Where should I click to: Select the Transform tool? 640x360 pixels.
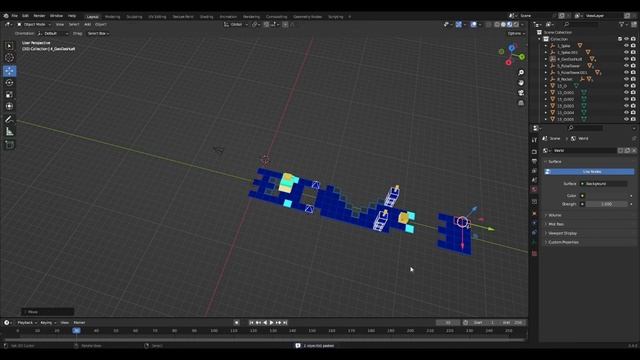coord(9,107)
